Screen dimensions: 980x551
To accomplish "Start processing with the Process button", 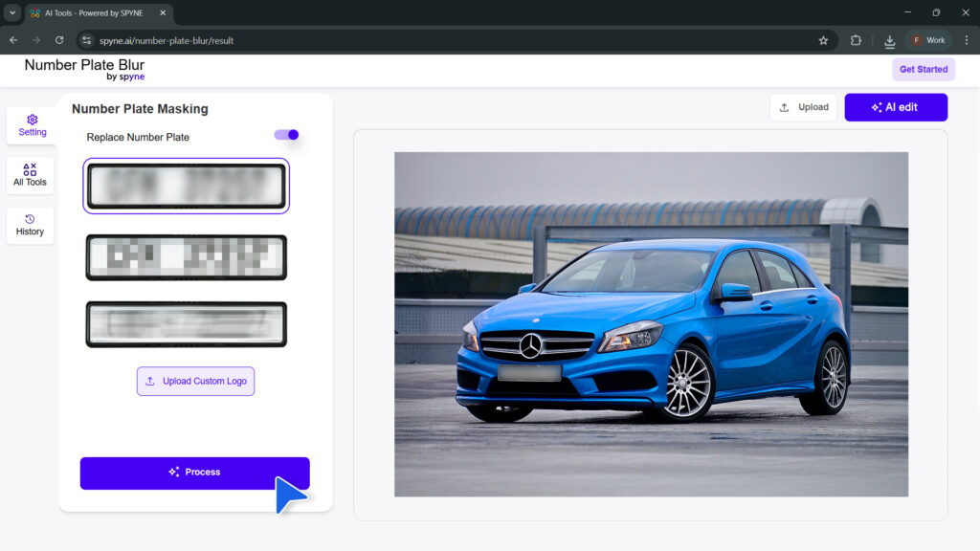I will [194, 473].
